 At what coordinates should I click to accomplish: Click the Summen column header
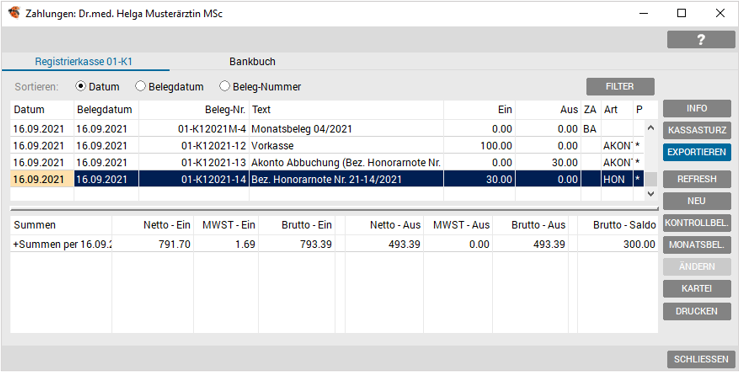pyautogui.click(x=61, y=225)
